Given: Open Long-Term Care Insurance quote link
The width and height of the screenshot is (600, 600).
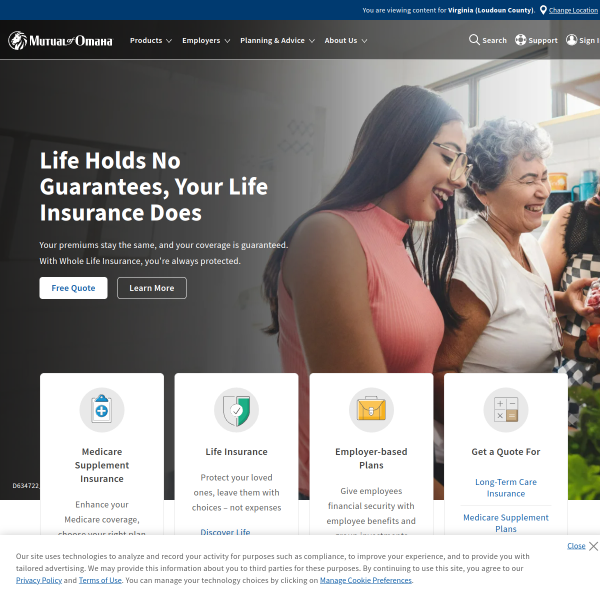Looking at the screenshot, I should [506, 488].
